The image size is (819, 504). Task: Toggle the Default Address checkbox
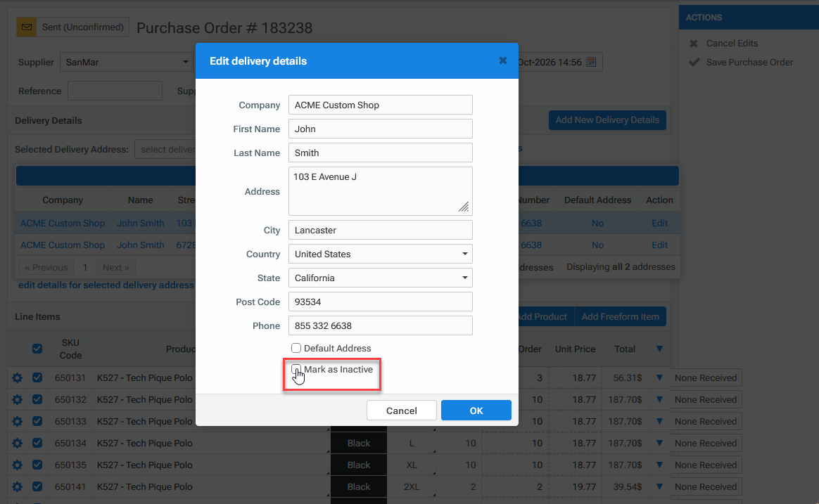coord(296,348)
